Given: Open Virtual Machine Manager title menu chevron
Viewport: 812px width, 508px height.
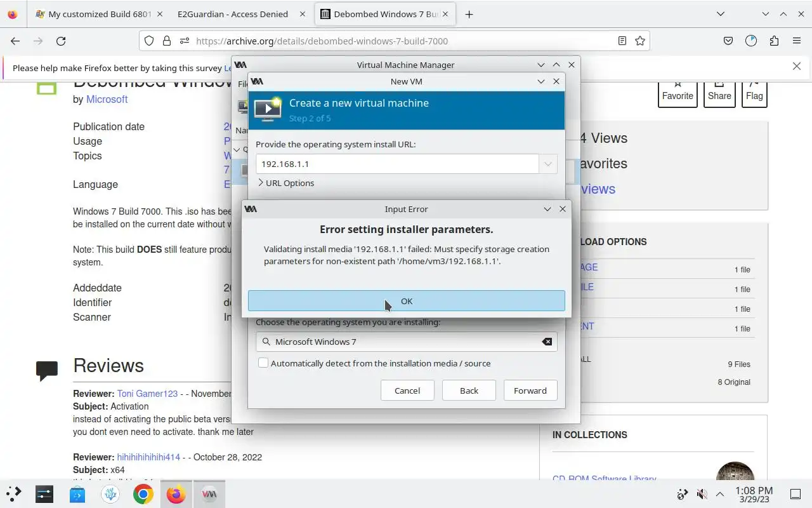Looking at the screenshot, I should pyautogui.click(x=541, y=65).
